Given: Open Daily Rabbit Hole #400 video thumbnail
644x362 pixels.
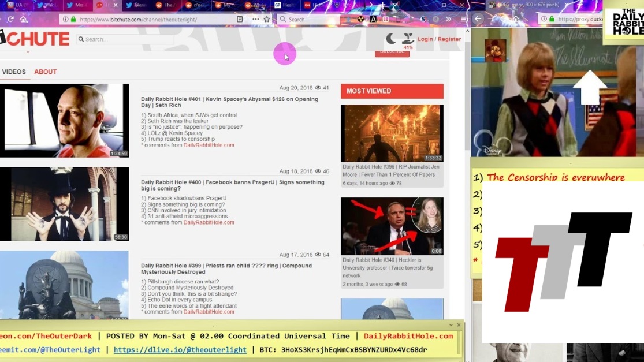Looking at the screenshot, I should pyautogui.click(x=64, y=204).
